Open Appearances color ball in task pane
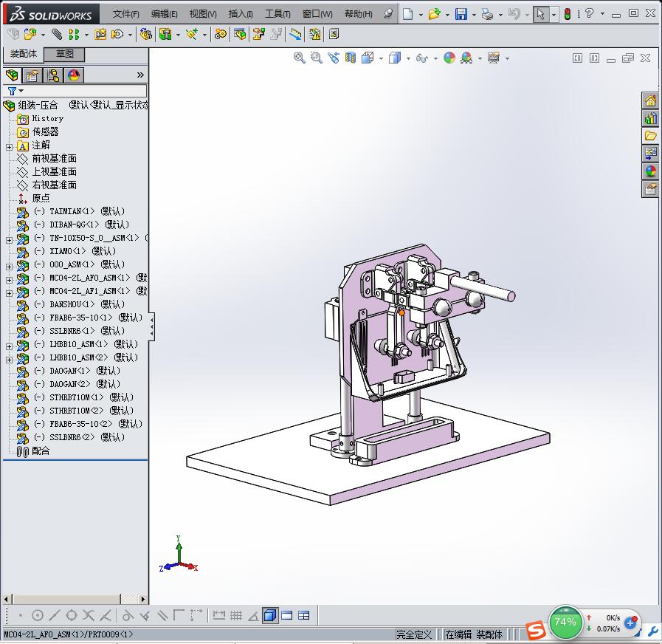Screen dimensions: 662x644 650,171
